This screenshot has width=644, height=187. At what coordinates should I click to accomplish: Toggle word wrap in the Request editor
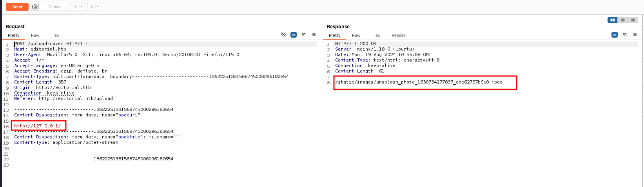293,34
